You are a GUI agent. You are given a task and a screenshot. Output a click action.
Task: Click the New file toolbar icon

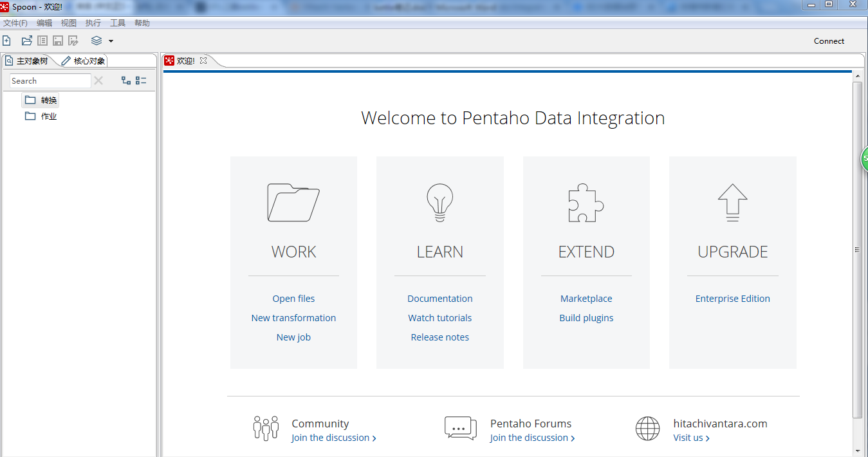click(x=6, y=41)
